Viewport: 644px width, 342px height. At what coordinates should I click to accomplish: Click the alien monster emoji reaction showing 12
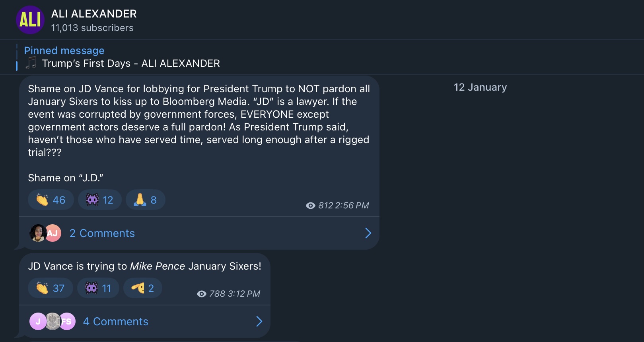[99, 200]
